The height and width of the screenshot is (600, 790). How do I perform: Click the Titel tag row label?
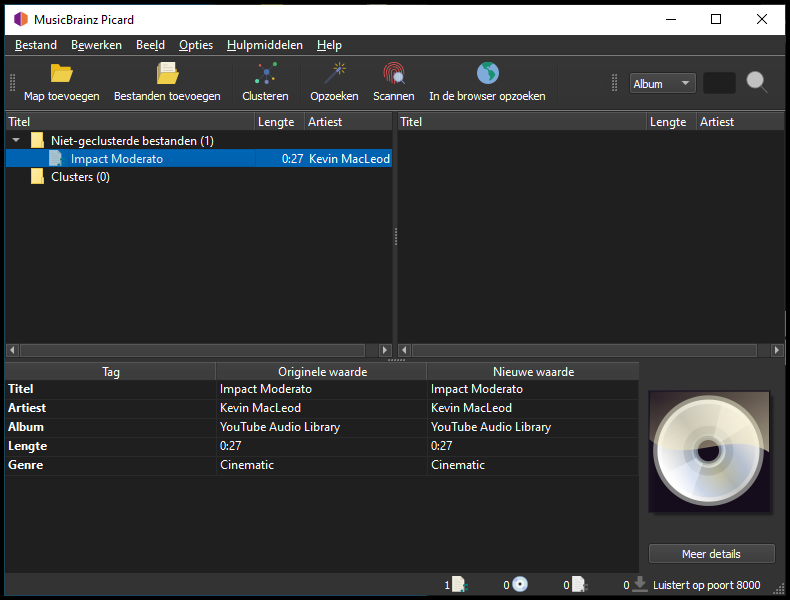coord(21,389)
